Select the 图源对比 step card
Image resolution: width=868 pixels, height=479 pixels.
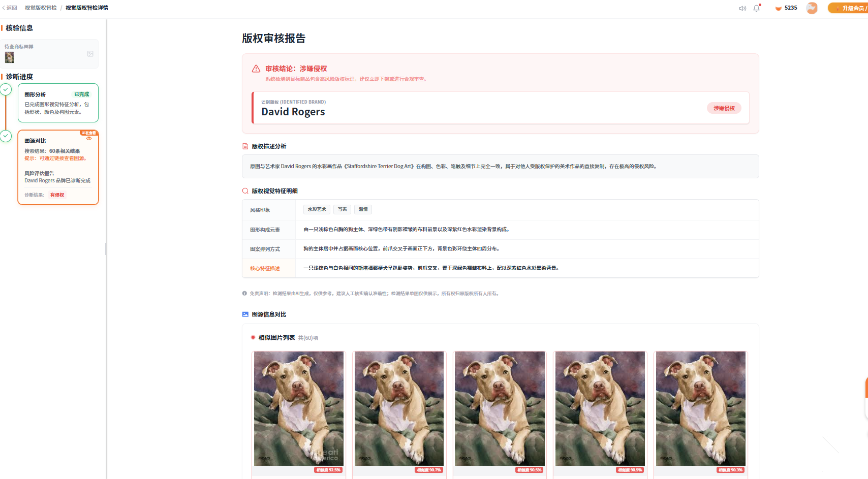pos(58,168)
